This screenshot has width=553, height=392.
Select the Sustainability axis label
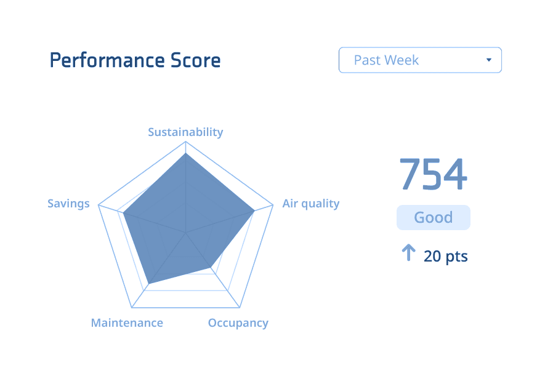[x=185, y=132]
